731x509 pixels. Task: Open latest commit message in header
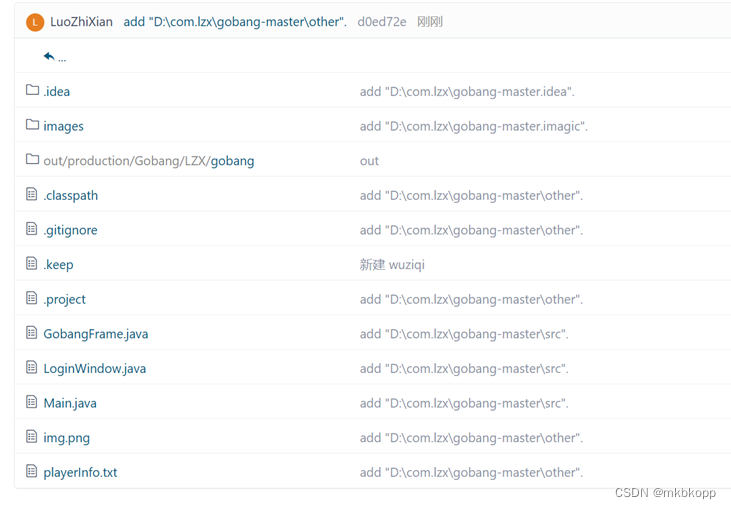click(x=235, y=22)
